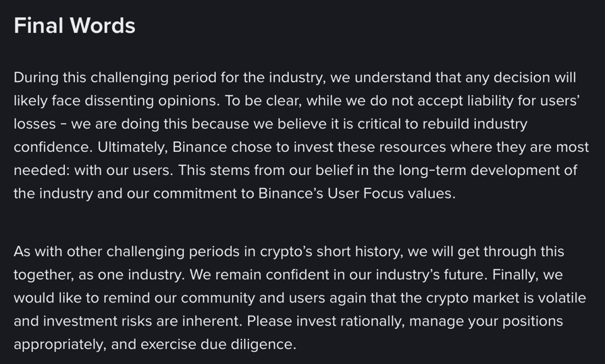Image resolution: width=605 pixels, height=364 pixels.
Task: Click the word "Ultimately"
Action: point(131,147)
